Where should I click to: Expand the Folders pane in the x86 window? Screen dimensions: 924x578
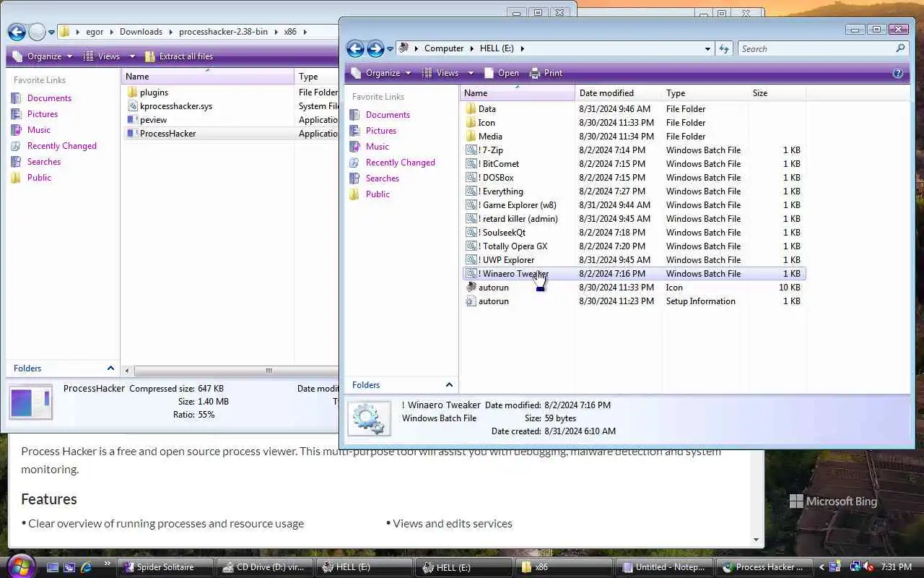point(110,368)
